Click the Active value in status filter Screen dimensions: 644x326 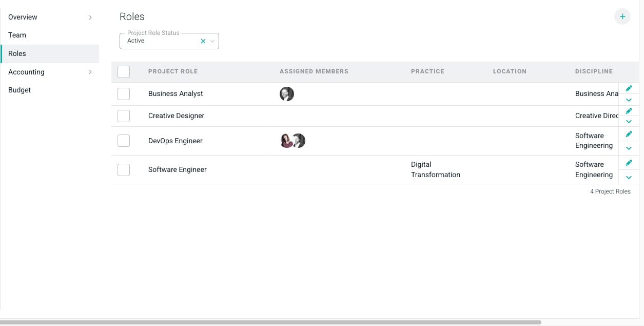135,41
